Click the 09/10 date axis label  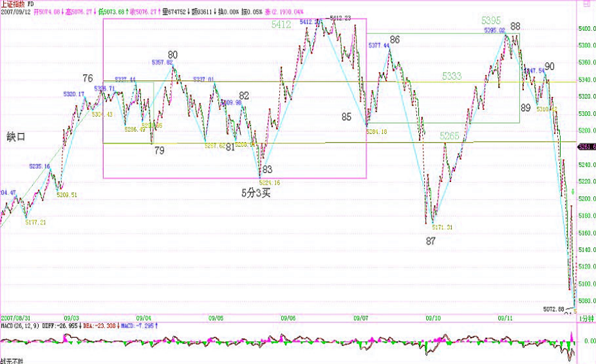tap(433, 318)
